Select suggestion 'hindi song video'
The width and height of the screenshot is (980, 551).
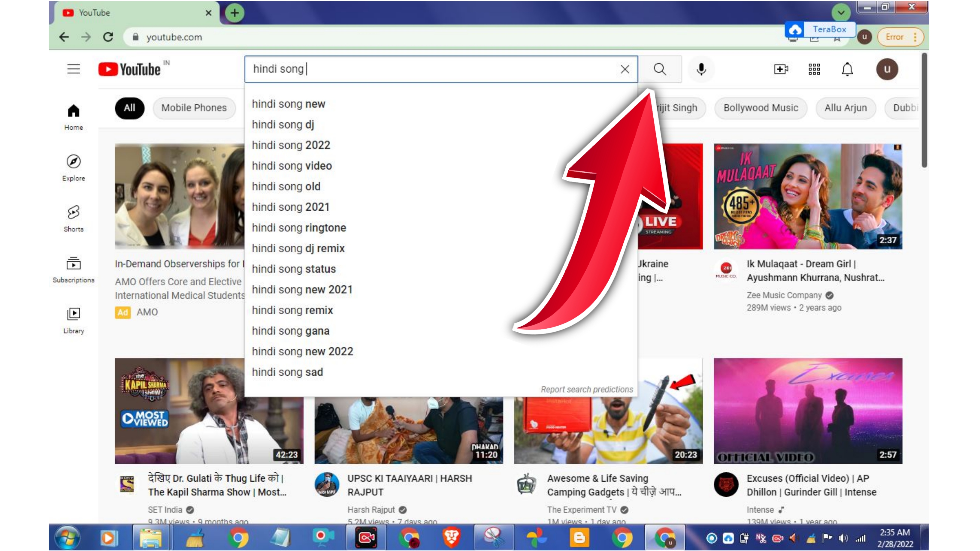(441, 166)
